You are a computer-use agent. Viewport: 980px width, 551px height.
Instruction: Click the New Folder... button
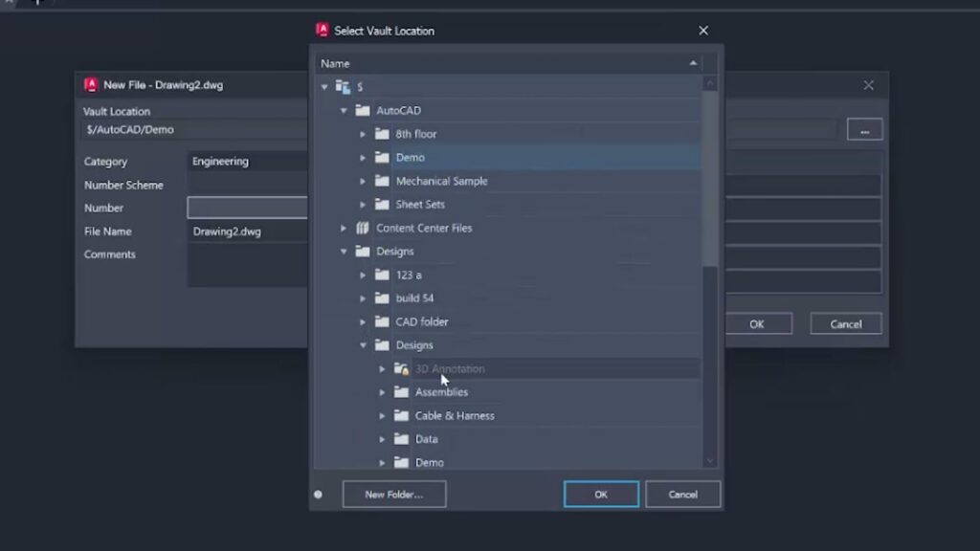(x=394, y=495)
